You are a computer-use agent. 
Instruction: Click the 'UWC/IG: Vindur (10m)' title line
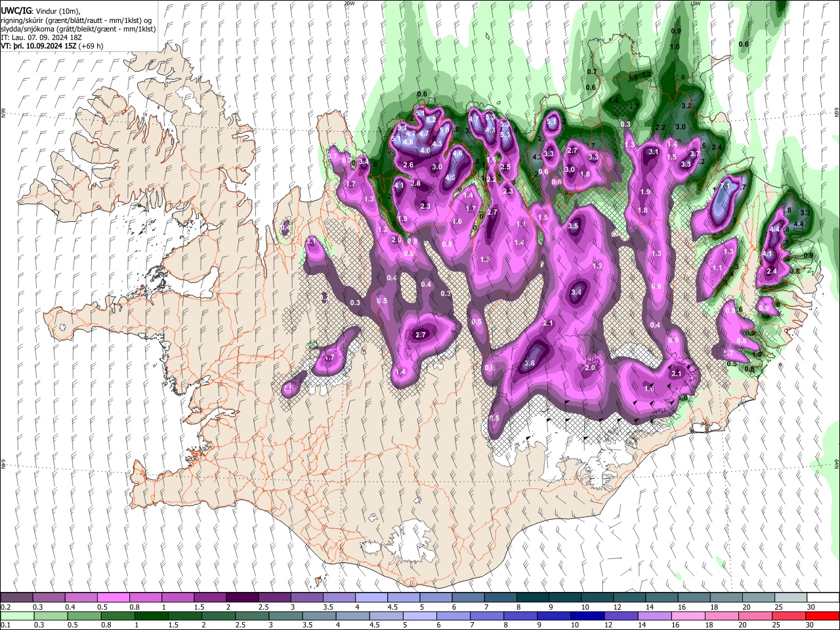click(x=40, y=10)
